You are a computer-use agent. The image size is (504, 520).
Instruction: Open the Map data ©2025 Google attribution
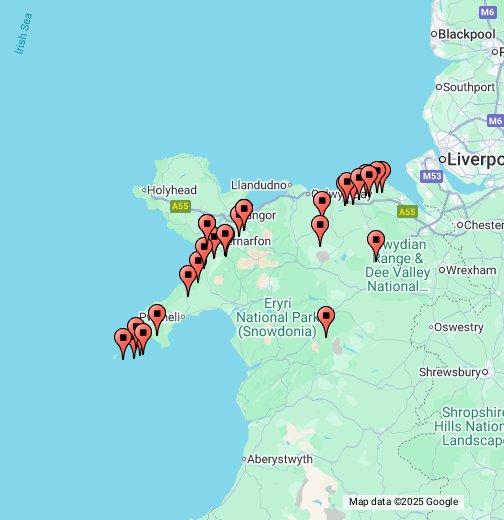(x=403, y=501)
